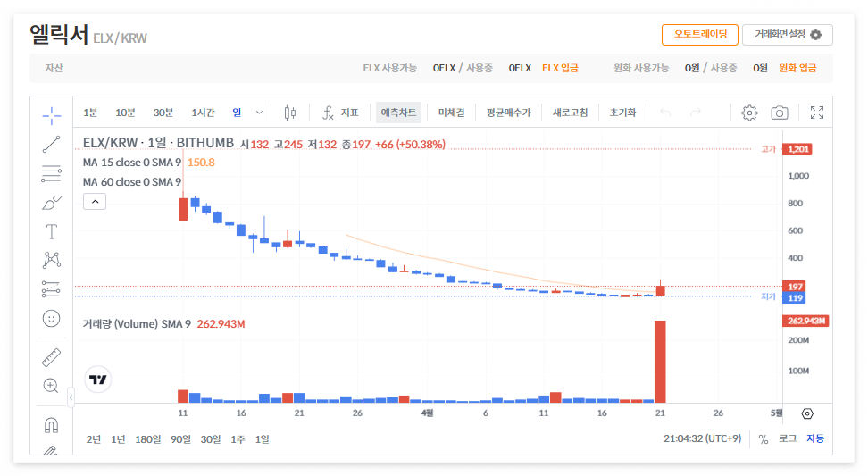Toggle the magnet snap mode
Viewport: 868px width, 476px height.
tap(52, 425)
